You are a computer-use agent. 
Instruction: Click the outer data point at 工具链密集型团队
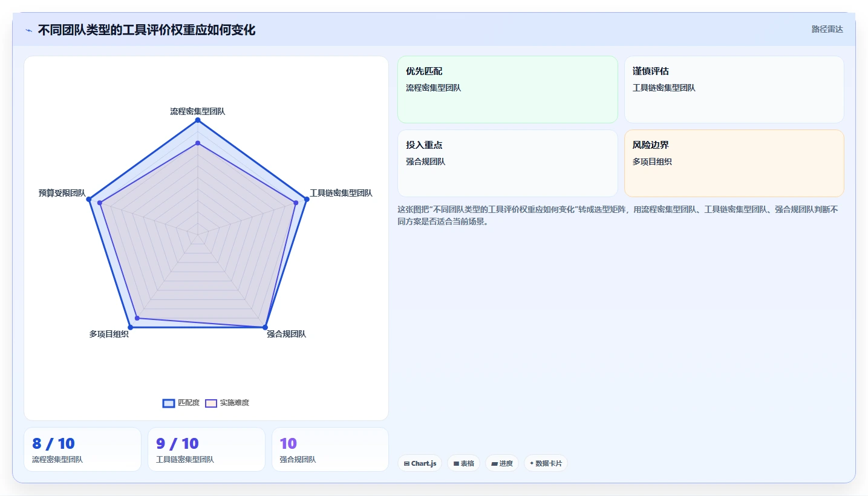(307, 199)
